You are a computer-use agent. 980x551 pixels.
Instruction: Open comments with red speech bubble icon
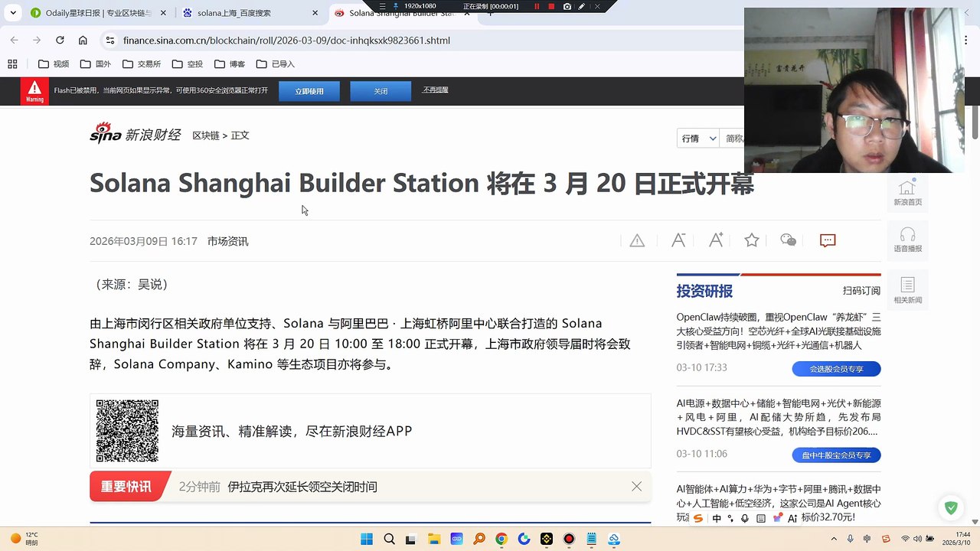point(828,240)
